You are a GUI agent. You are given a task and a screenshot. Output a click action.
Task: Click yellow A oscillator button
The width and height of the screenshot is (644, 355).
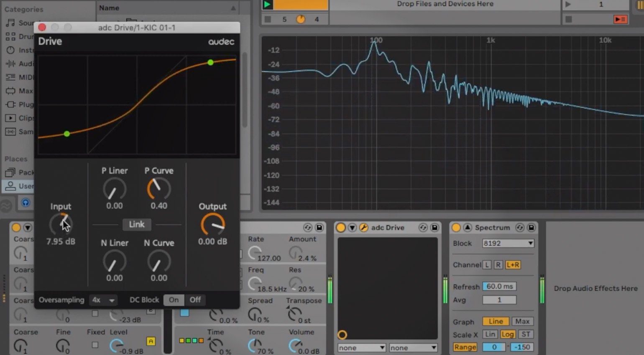[x=151, y=341]
